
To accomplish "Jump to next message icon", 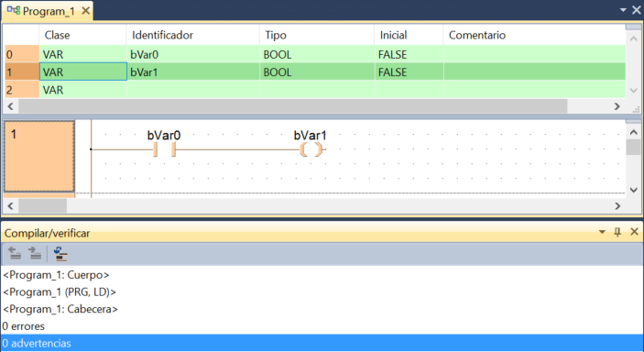I will pyautogui.click(x=35, y=253).
